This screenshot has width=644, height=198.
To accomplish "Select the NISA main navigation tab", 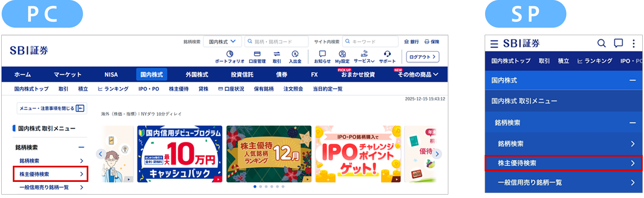I will click(x=111, y=75).
